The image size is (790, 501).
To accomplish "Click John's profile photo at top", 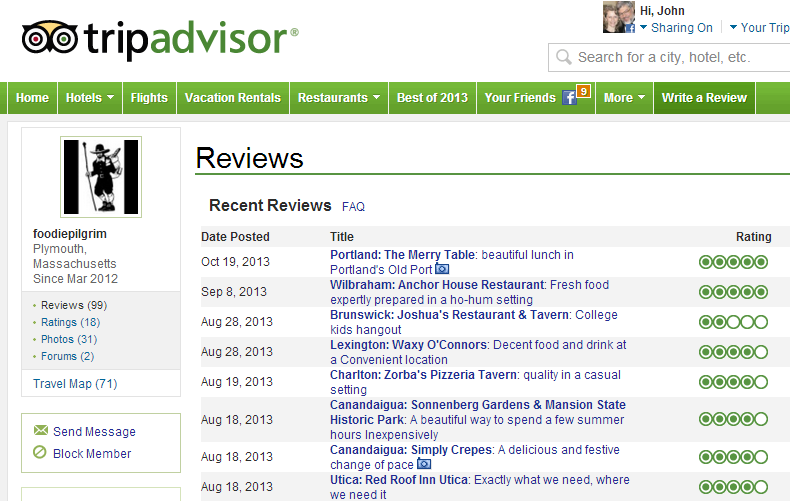I will click(619, 17).
